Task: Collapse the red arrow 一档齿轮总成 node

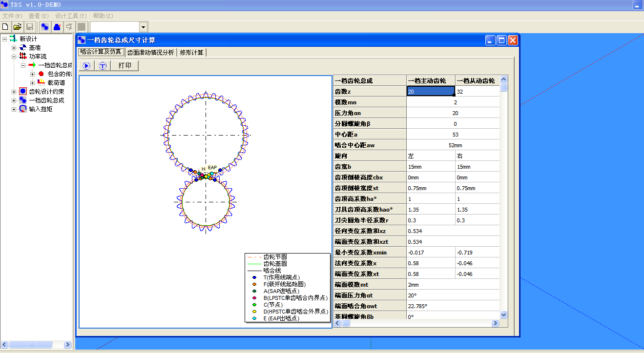Action: (x=23, y=65)
